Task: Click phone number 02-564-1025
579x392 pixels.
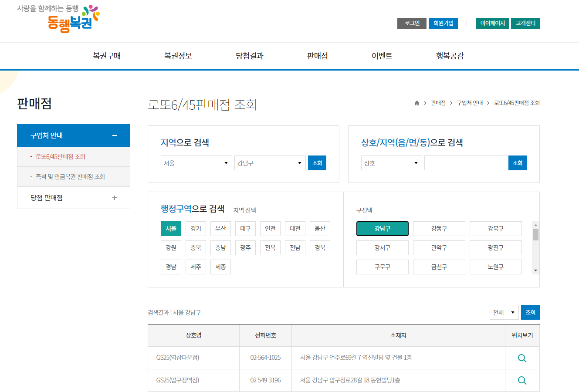Action: coord(265,358)
